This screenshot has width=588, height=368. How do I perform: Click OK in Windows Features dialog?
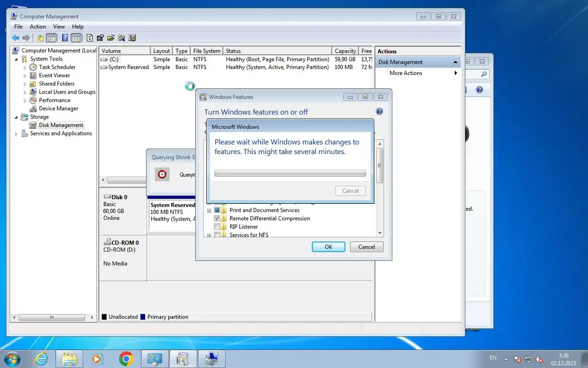(328, 247)
